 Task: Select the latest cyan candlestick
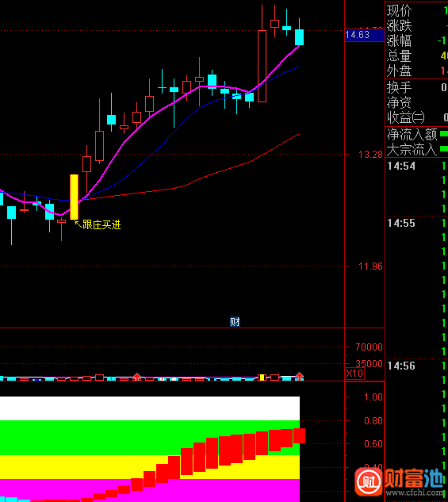[299, 36]
